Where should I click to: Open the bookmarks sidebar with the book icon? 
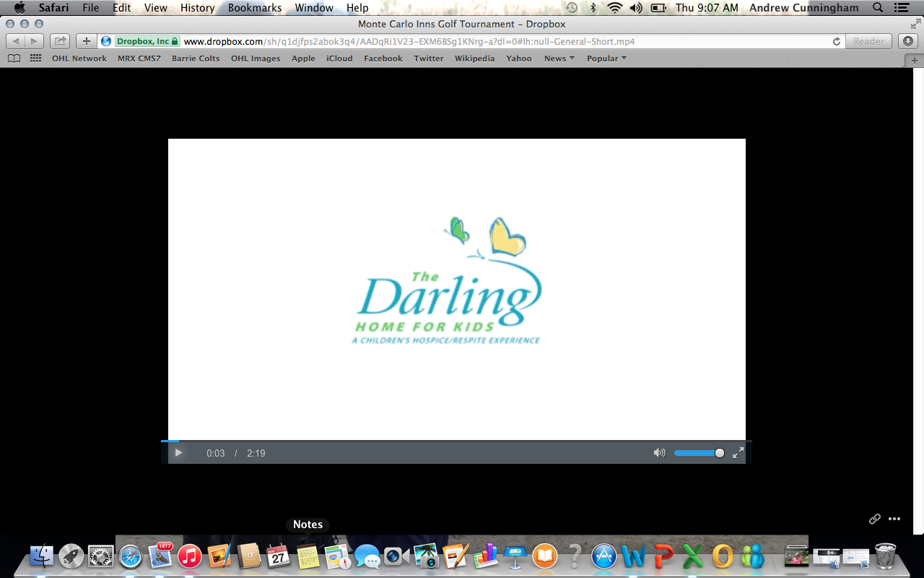[x=14, y=58]
